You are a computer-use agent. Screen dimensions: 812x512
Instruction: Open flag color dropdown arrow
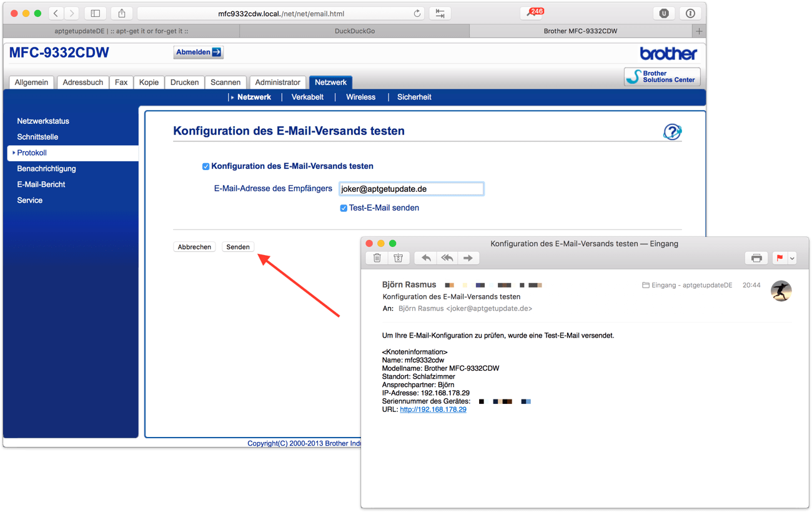pos(792,258)
